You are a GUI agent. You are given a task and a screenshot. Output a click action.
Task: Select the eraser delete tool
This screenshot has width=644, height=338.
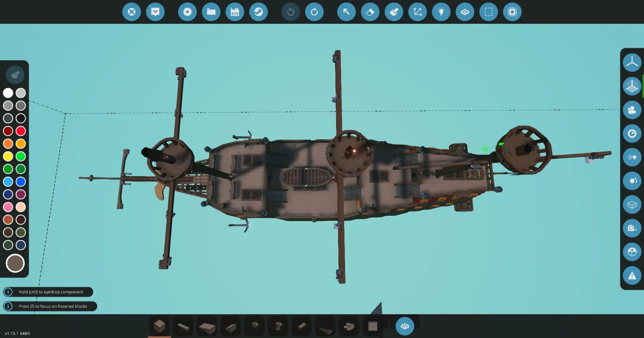pos(370,12)
